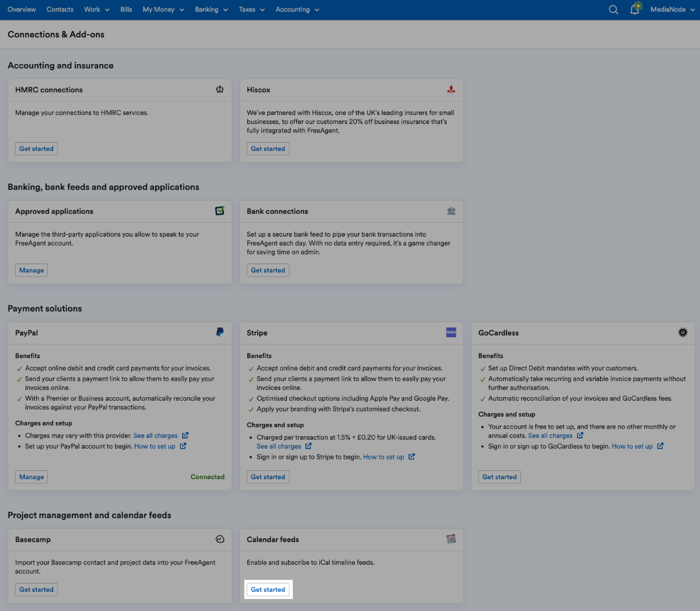This screenshot has width=700, height=611.
Task: Open GoCardless See all charges link
Action: point(550,435)
